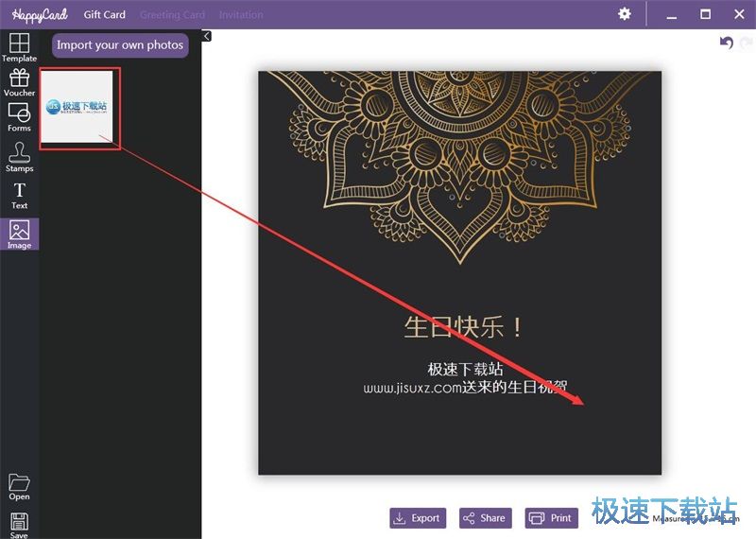Viewport: 756px width, 539px height.
Task: Switch to Invitation tab
Action: point(241,15)
